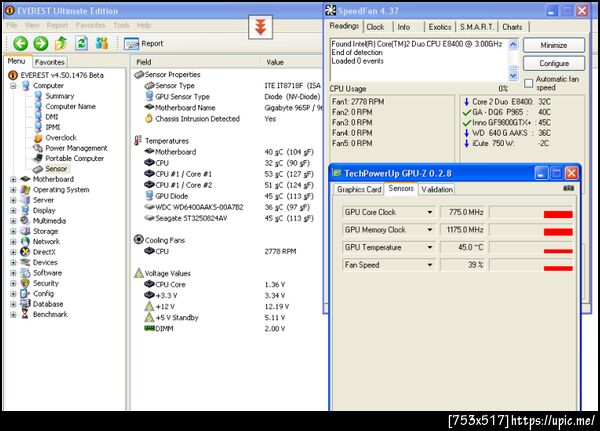Screen dimensions: 600x431
Task: Click the Temperatures thermometer icon
Action: click(x=138, y=140)
